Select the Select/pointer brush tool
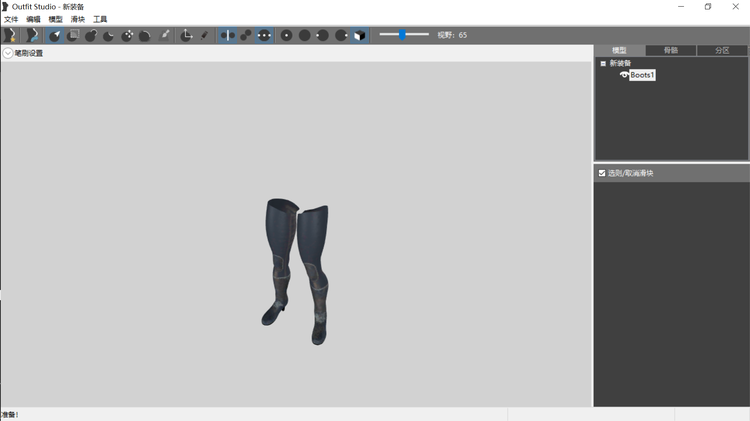750x421 pixels. (55, 35)
